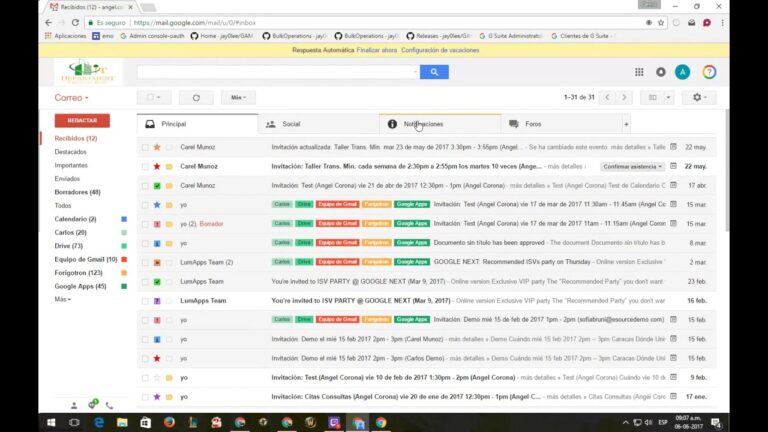Open the Recibidos (12) inbox
The width and height of the screenshot is (768, 432).
pyautogui.click(x=76, y=138)
